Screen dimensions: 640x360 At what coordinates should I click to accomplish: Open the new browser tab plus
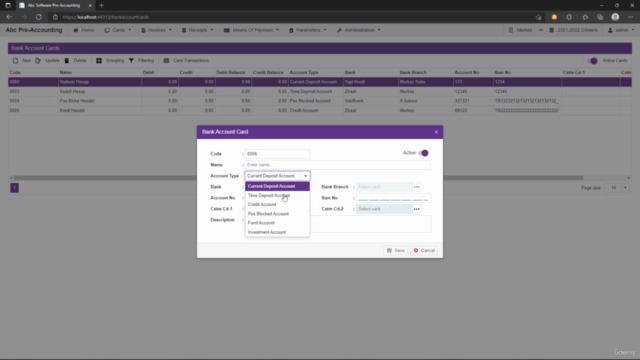(101, 5)
